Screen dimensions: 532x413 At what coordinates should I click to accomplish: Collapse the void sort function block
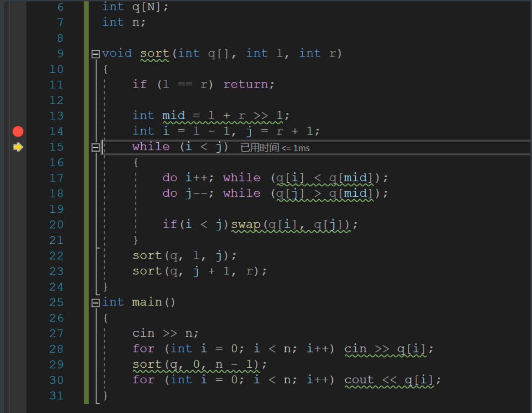[x=96, y=54]
